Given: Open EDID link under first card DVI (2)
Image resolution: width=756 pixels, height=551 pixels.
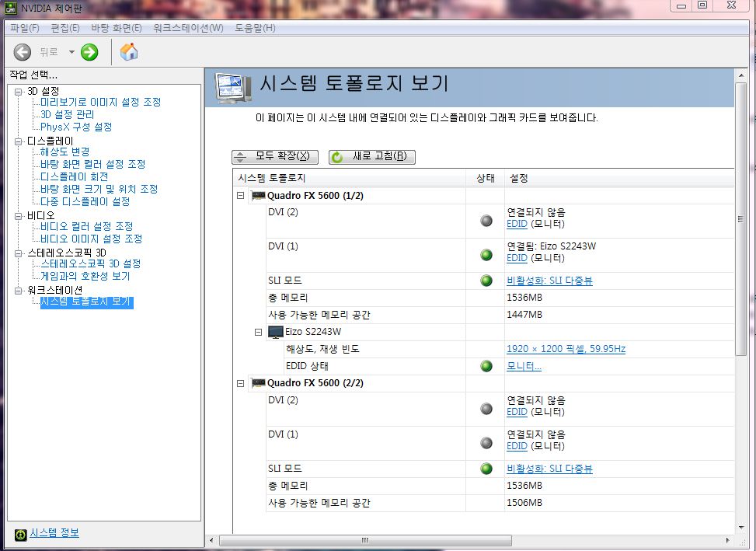Looking at the screenshot, I should pos(517,224).
